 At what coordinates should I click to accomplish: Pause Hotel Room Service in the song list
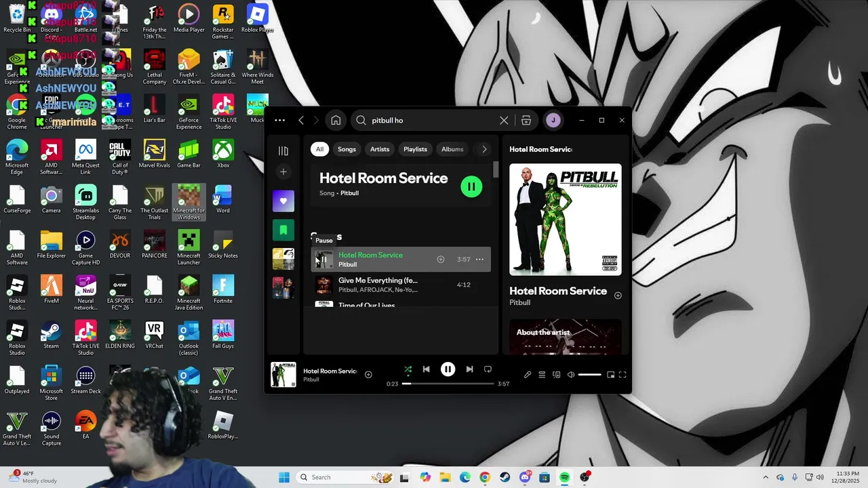pos(324,260)
